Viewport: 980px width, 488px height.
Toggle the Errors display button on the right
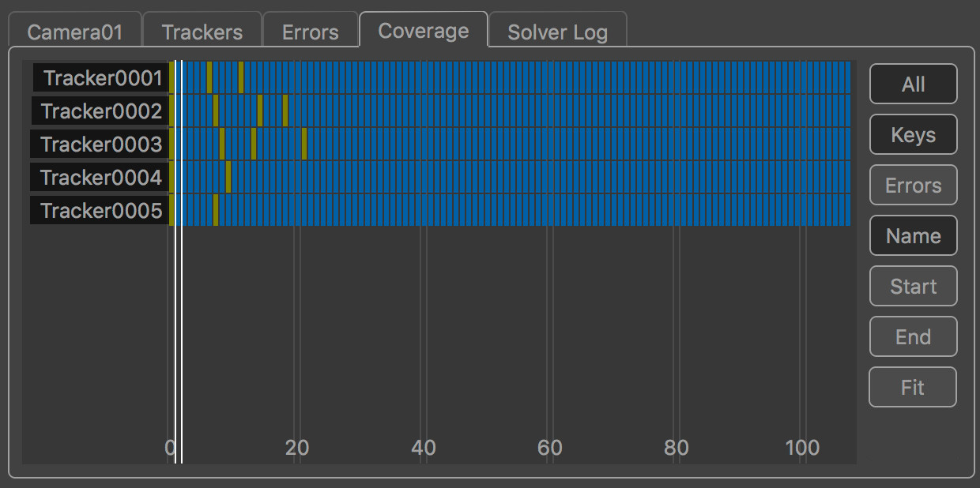point(913,185)
